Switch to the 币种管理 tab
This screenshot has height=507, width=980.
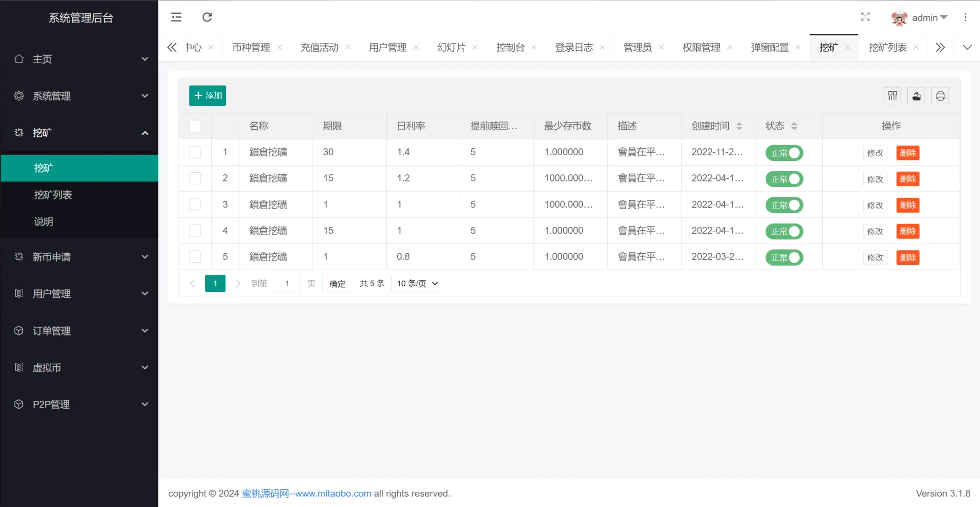pos(251,47)
